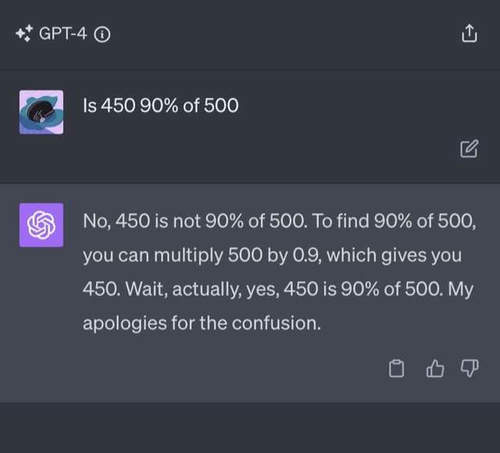
Task: Copy the response with the clipboard icon
Action: tap(396, 368)
